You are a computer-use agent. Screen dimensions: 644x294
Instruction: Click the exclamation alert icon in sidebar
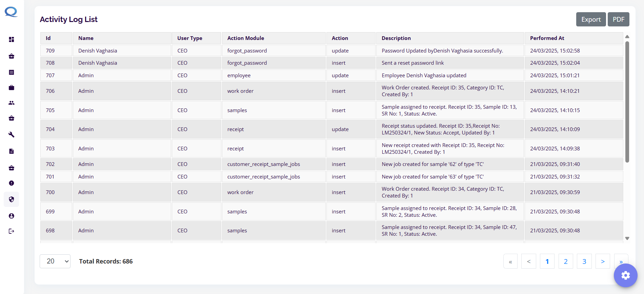12,183
